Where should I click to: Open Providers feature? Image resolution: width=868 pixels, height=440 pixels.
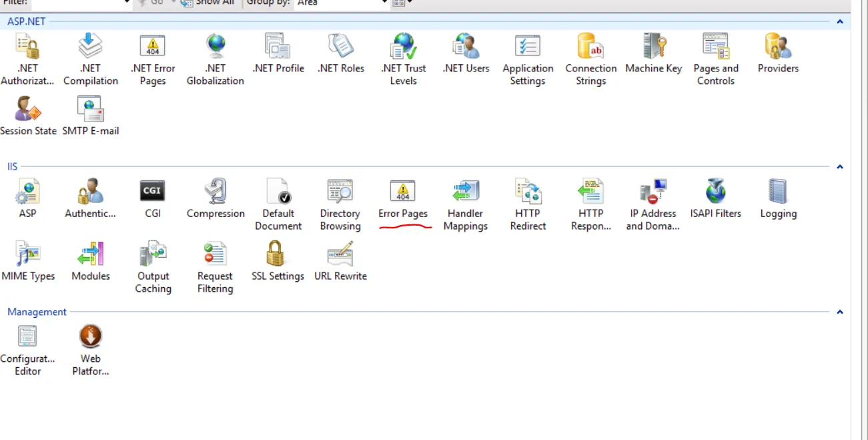(x=778, y=53)
